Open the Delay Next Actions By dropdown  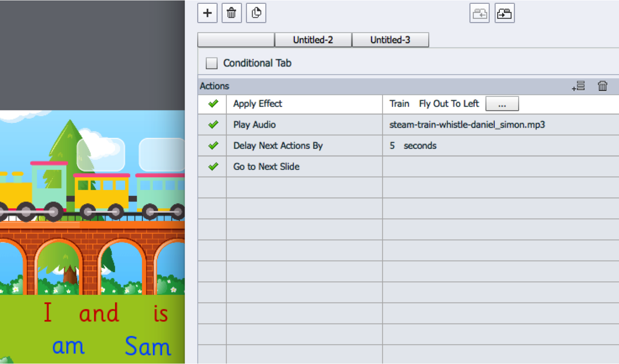(304, 146)
